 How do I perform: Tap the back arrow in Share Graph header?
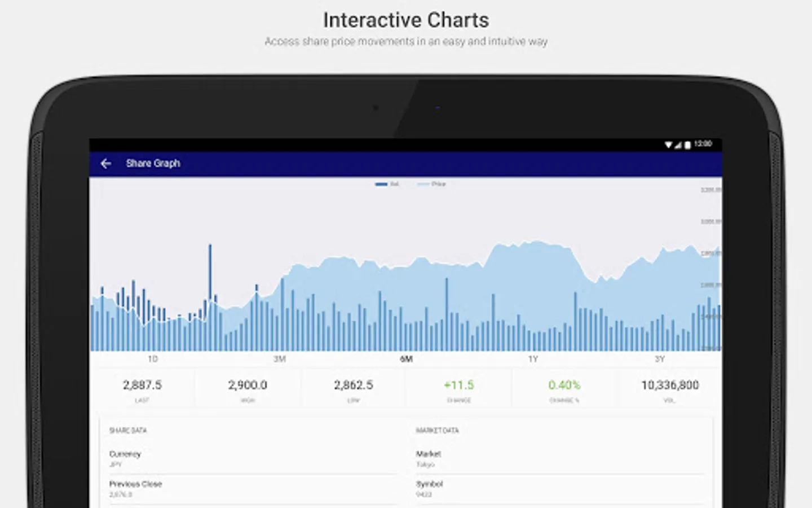coord(105,164)
